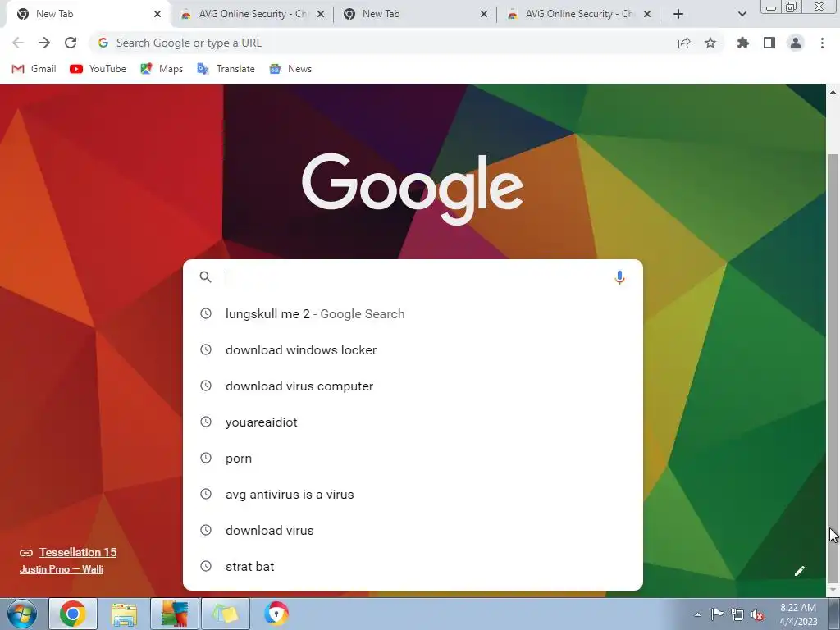Screen dimensions: 840x630
Task: Open the Tessellation 15 theme link
Action: coord(78,552)
